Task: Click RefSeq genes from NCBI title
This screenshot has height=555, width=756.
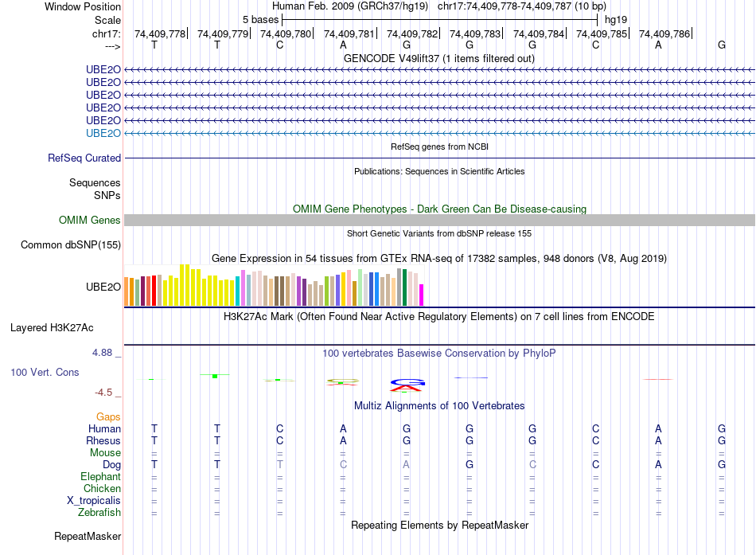Action: tap(439, 147)
